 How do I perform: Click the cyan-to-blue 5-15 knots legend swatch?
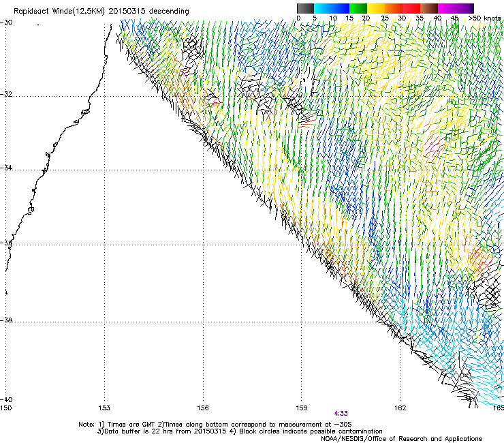pyautogui.click(x=332, y=8)
